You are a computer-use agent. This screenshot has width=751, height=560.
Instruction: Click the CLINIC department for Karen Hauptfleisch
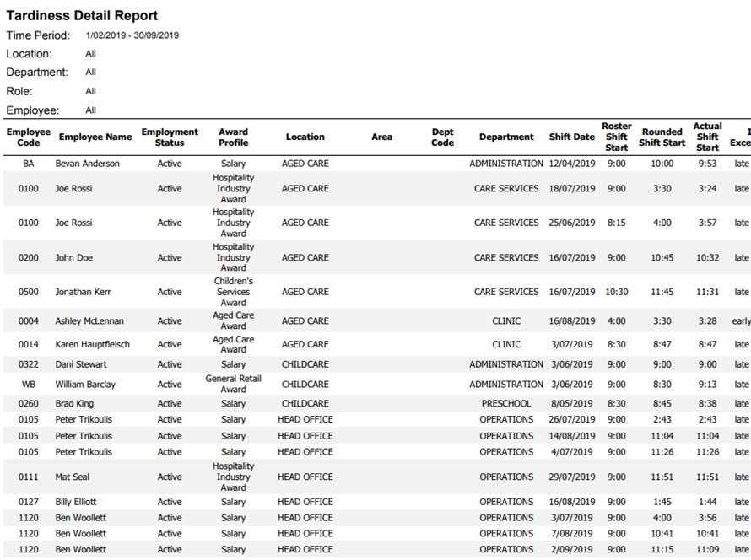pyautogui.click(x=506, y=344)
